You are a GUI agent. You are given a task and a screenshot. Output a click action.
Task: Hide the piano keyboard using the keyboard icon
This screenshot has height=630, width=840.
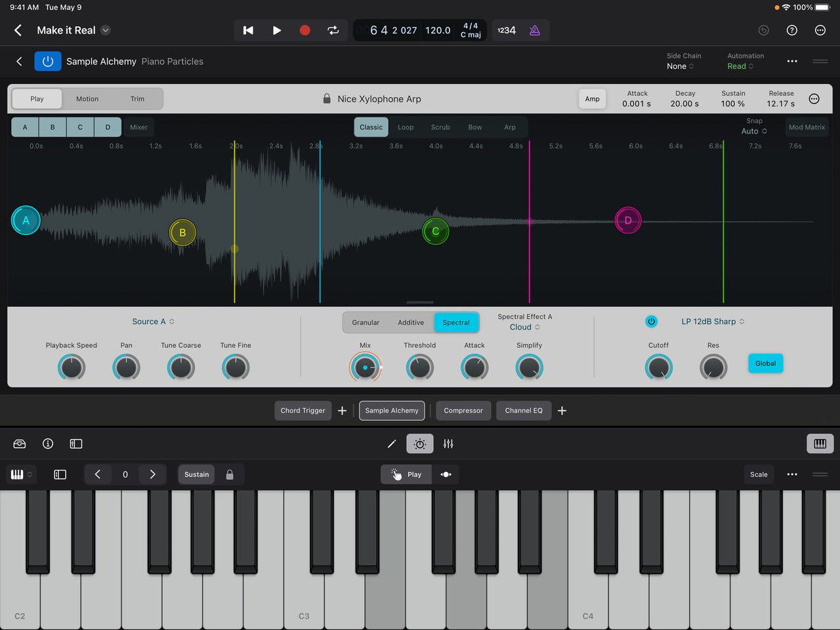point(820,444)
